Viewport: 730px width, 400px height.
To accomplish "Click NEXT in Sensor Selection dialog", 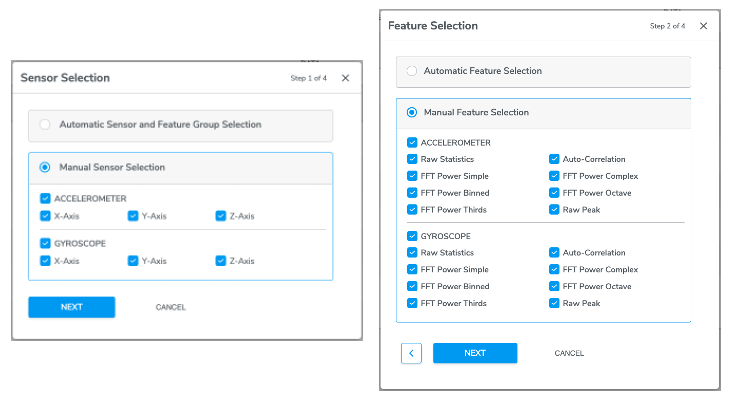I will point(72,307).
